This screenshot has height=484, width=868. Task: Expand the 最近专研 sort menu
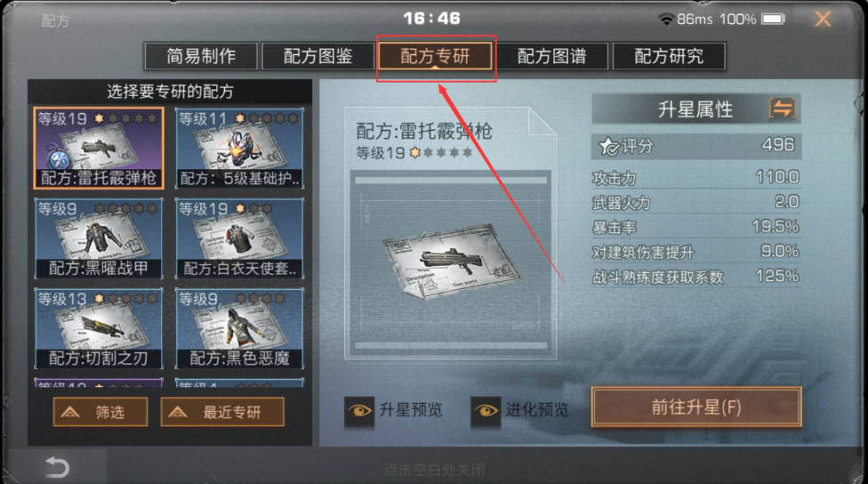coord(222,412)
